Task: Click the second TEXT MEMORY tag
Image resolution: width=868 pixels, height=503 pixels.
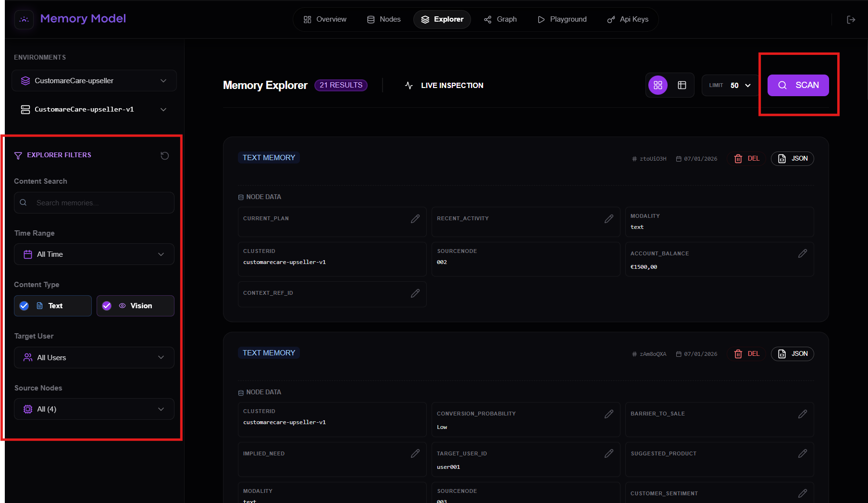Action: point(269,353)
